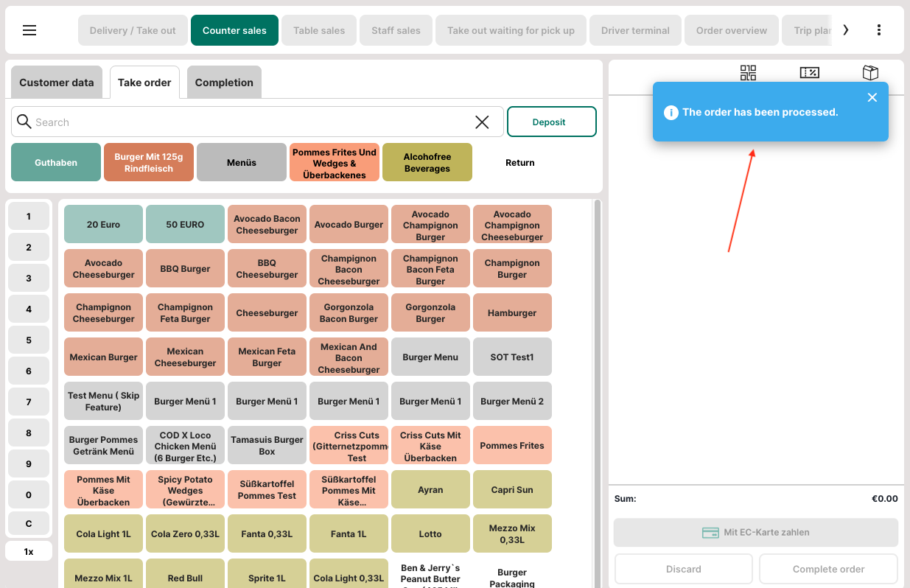Filter by Alcohofree Beverages category

[x=427, y=162]
